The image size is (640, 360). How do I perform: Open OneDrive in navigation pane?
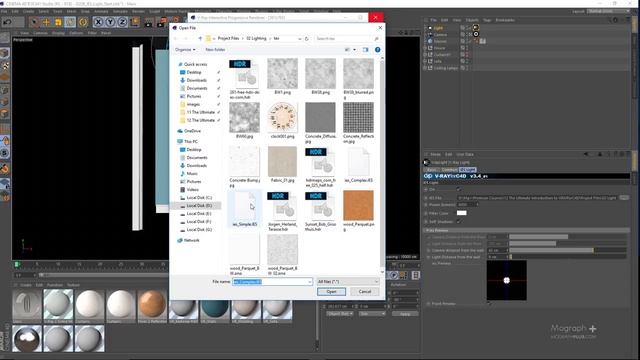click(x=192, y=131)
